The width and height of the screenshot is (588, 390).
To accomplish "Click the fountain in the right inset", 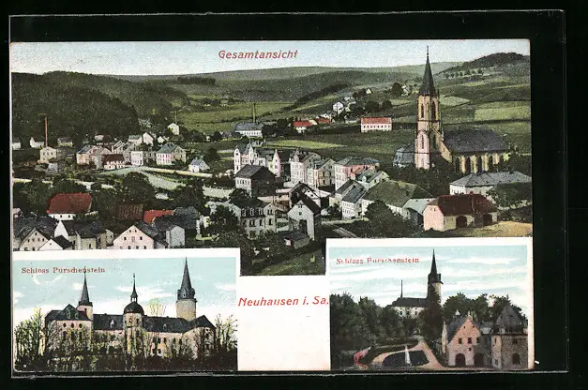I will click(x=407, y=356).
